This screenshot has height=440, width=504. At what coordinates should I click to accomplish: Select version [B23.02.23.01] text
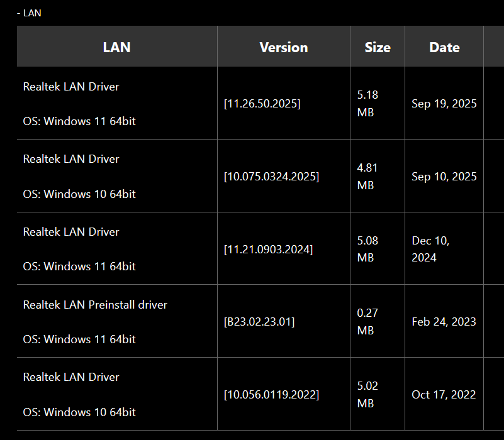click(259, 321)
